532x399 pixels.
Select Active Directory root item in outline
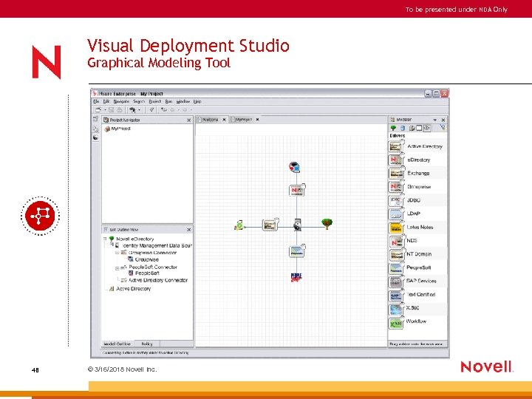point(133,289)
